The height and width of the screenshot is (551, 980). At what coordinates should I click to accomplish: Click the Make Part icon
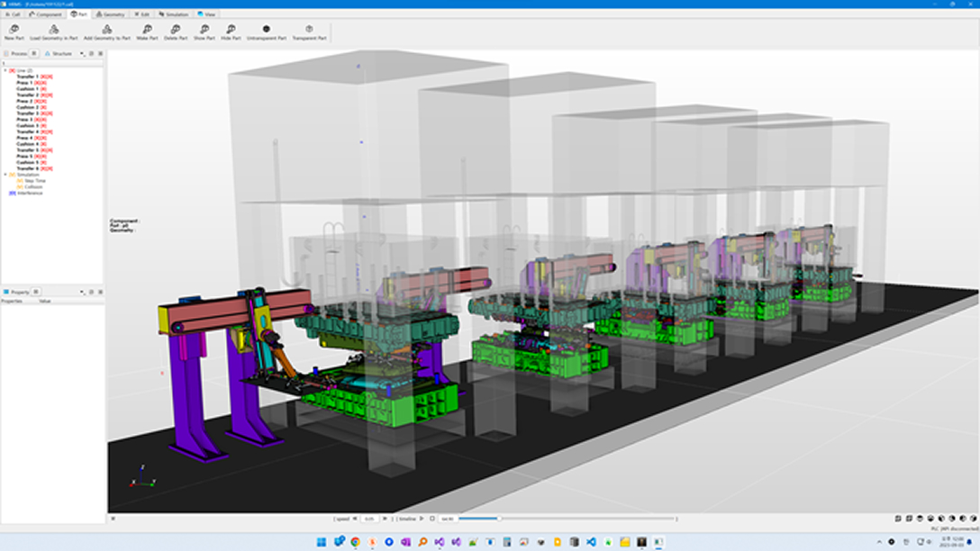(148, 31)
